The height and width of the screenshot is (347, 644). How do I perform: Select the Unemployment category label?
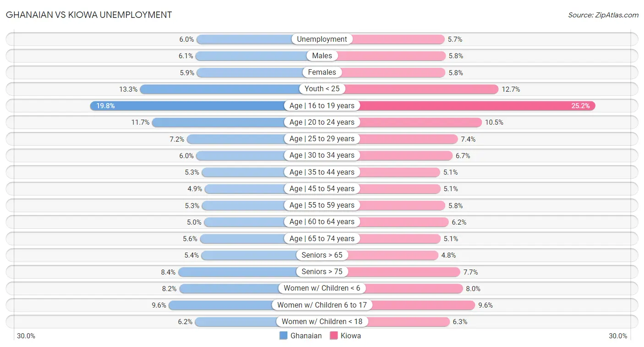pyautogui.click(x=322, y=39)
